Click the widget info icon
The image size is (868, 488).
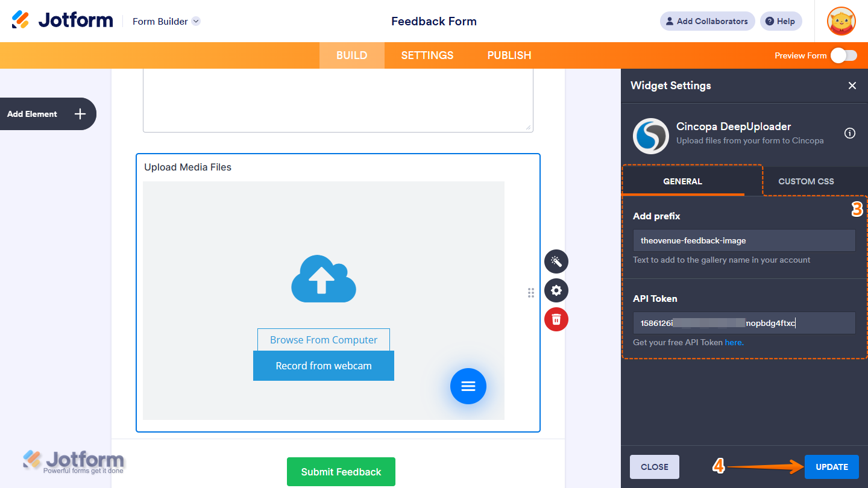(x=850, y=134)
